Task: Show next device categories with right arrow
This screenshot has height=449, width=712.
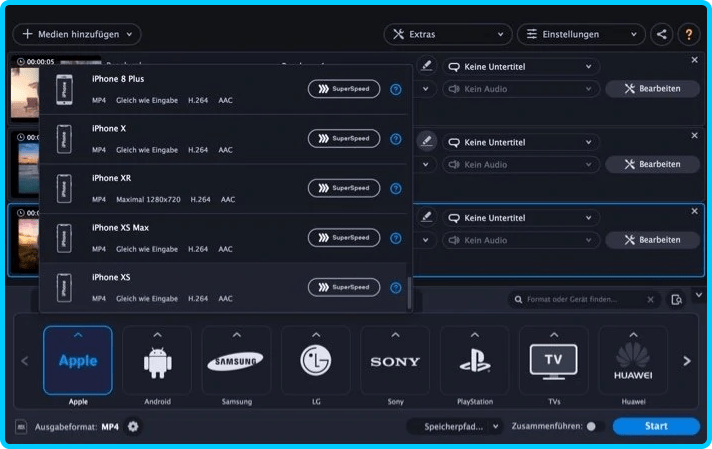Action: [x=687, y=361]
